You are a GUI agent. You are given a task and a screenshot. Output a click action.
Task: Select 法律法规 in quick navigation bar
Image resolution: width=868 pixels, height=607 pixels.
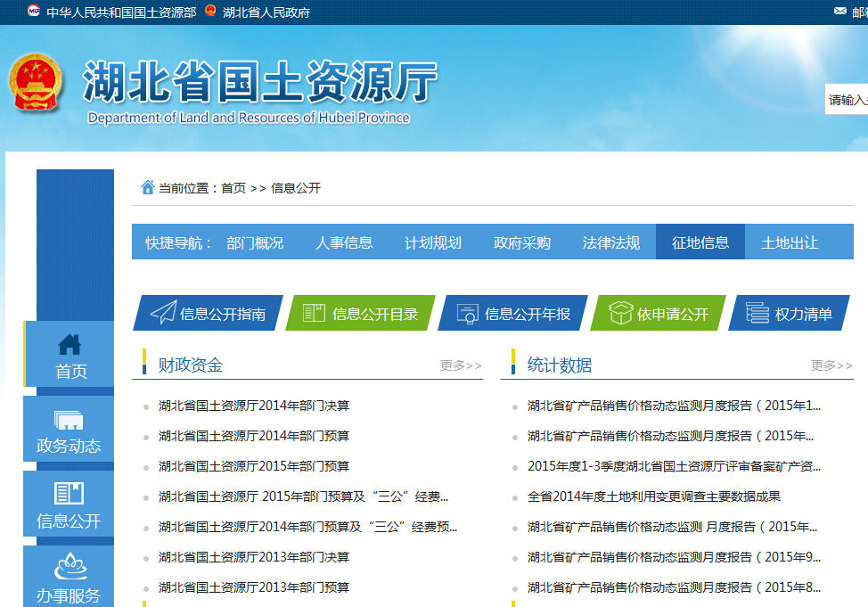tap(611, 242)
